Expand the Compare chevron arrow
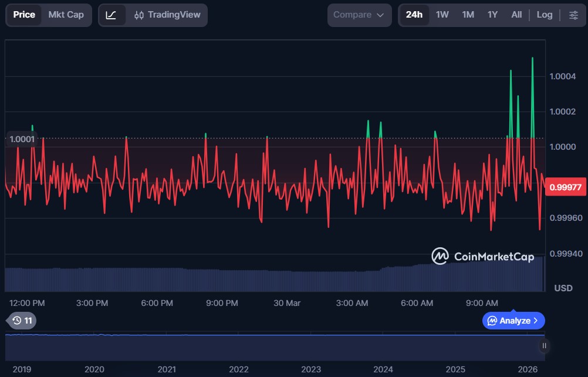Image resolution: width=588 pixels, height=377 pixels. pyautogui.click(x=380, y=15)
